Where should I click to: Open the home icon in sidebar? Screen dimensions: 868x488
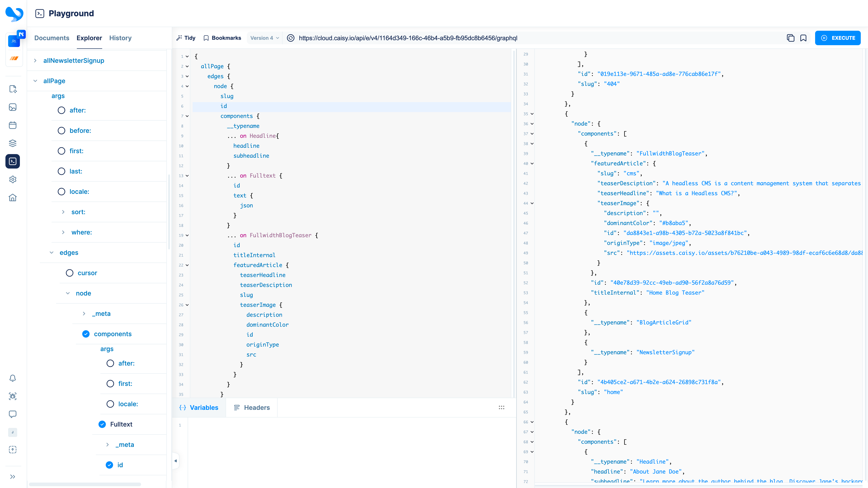coord(13,198)
